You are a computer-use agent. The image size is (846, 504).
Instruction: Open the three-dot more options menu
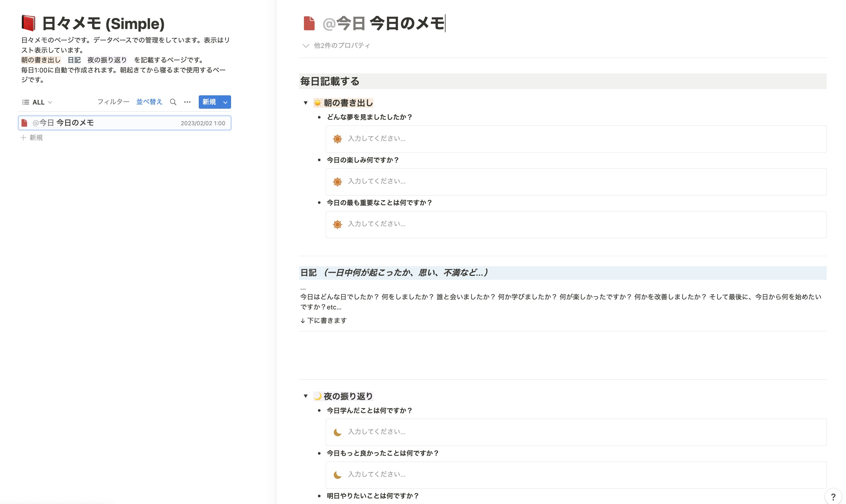click(187, 102)
